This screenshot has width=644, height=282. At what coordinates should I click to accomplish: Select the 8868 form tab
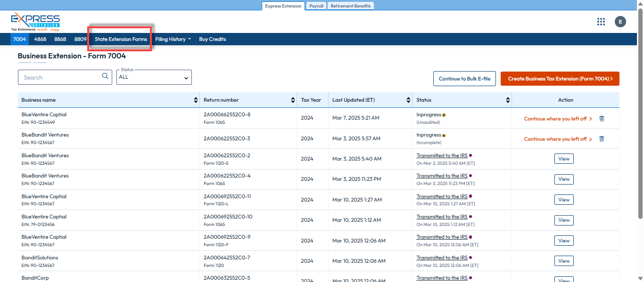[x=60, y=39]
